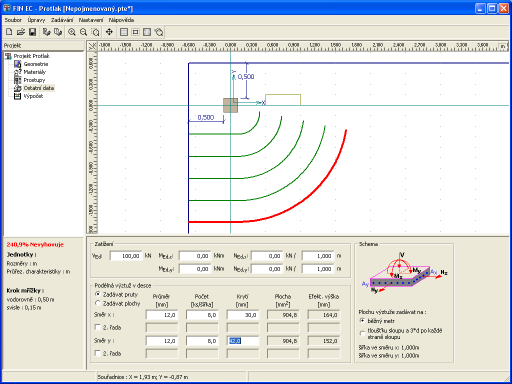The height and width of the screenshot is (384, 512).
Task: Enable 2. řada checkbox under Směr y
Action: [98, 353]
